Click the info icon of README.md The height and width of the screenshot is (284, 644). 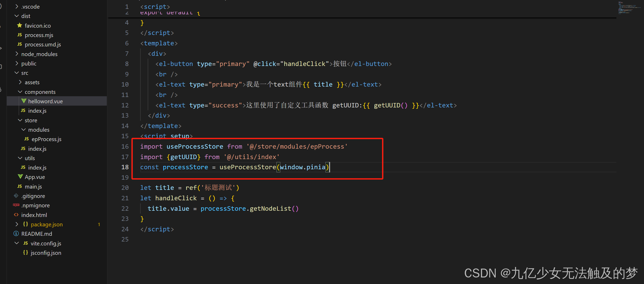click(16, 234)
